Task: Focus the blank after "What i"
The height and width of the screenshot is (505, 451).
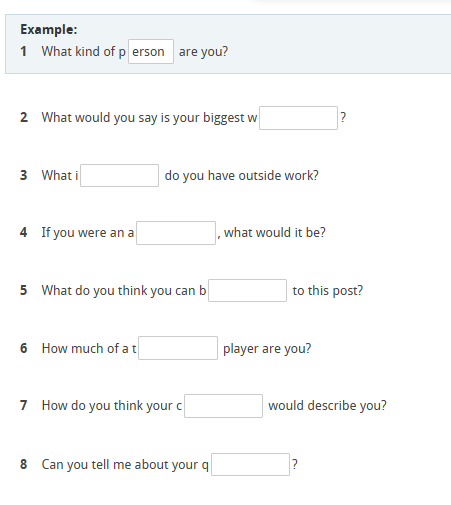Action: point(119,175)
